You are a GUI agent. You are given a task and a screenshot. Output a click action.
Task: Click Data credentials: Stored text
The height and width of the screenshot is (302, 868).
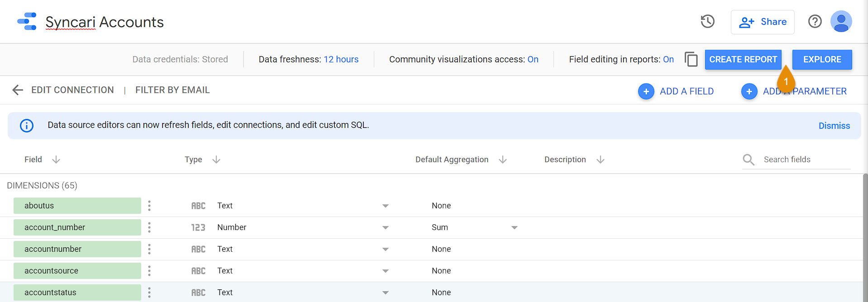coord(180,59)
